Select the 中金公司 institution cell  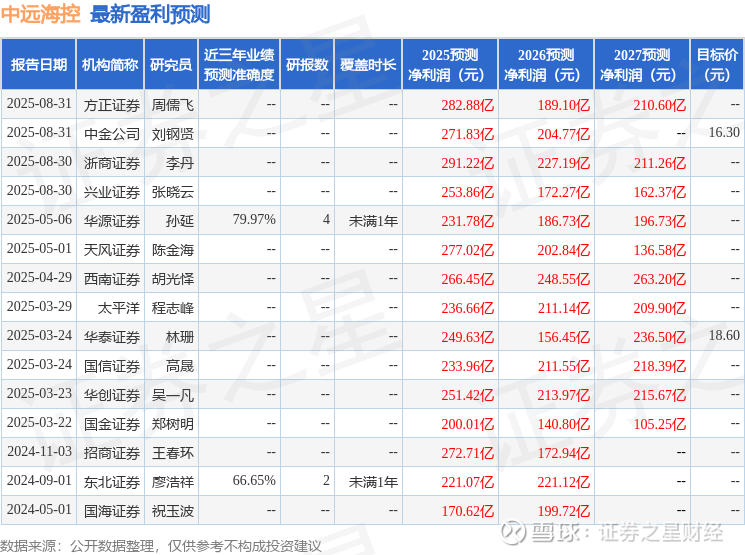click(112, 134)
